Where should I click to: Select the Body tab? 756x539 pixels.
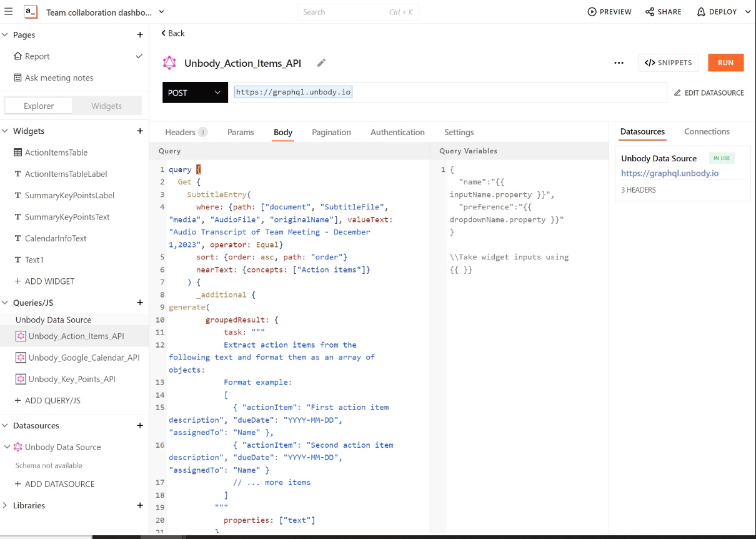pyautogui.click(x=283, y=132)
